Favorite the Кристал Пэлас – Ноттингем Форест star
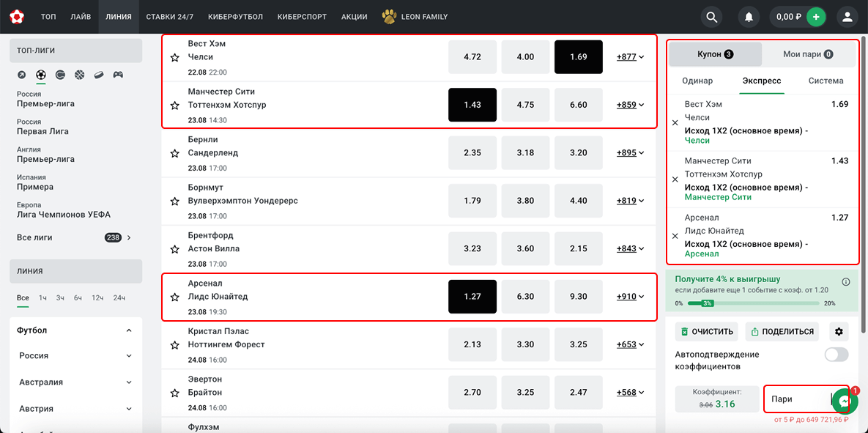868x433 pixels. click(175, 345)
